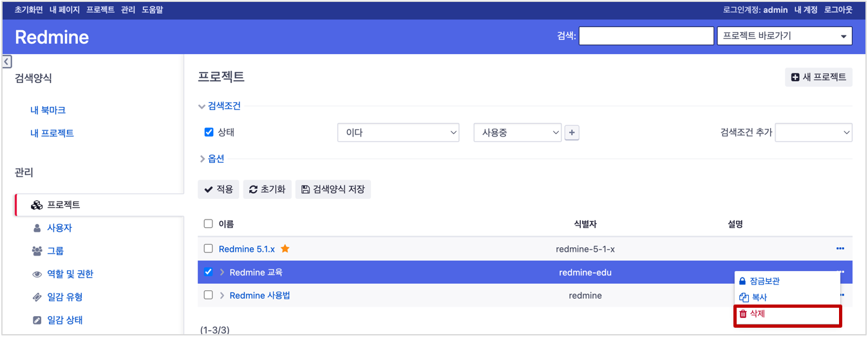Click 로그아웃 to sign out
868x338 pixels.
[x=838, y=10]
